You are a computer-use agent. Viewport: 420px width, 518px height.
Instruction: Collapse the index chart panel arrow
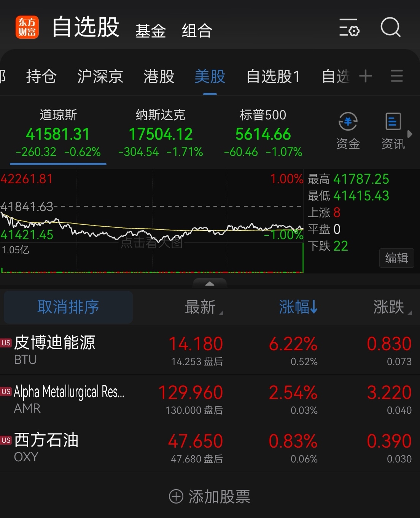tap(210, 283)
